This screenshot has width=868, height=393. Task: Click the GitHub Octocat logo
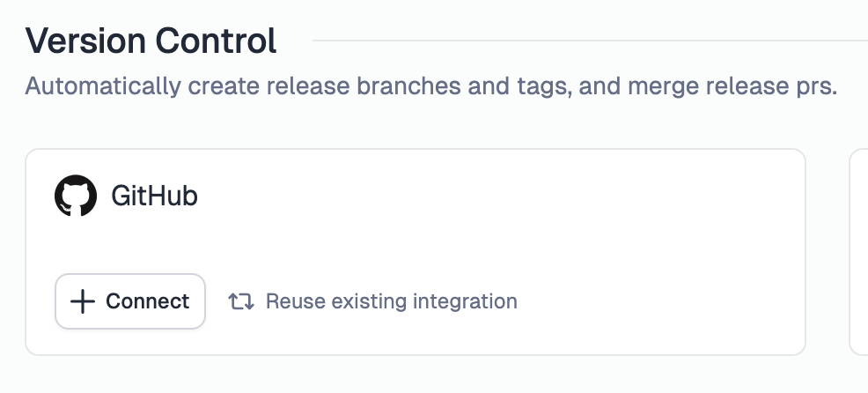tap(76, 196)
